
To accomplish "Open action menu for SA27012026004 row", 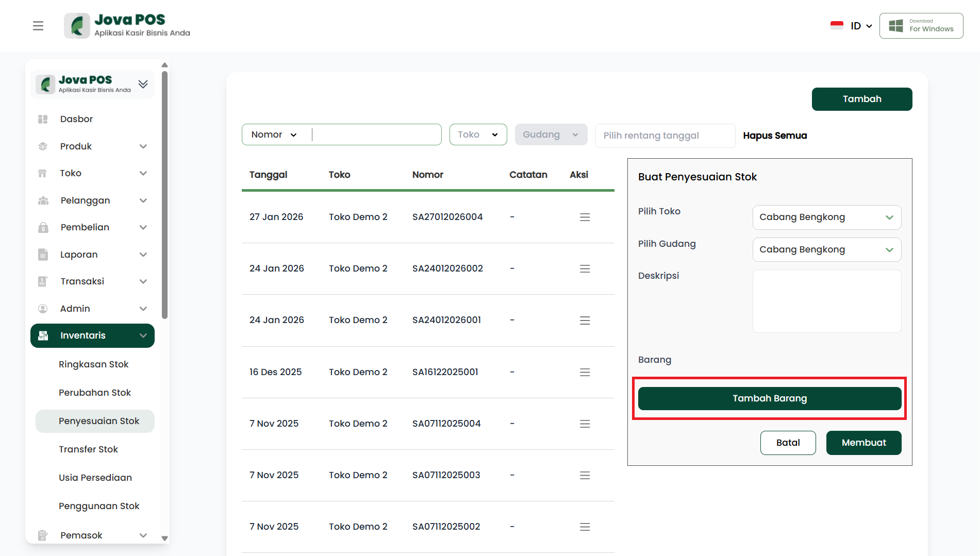I will click(x=585, y=217).
